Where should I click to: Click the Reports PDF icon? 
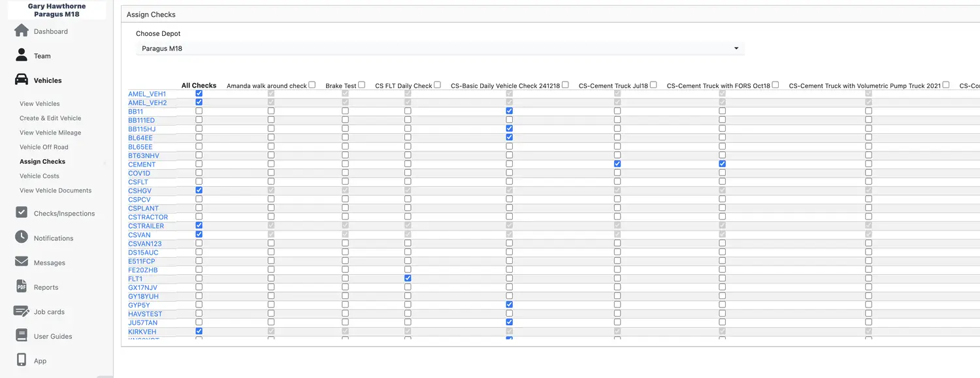point(22,287)
